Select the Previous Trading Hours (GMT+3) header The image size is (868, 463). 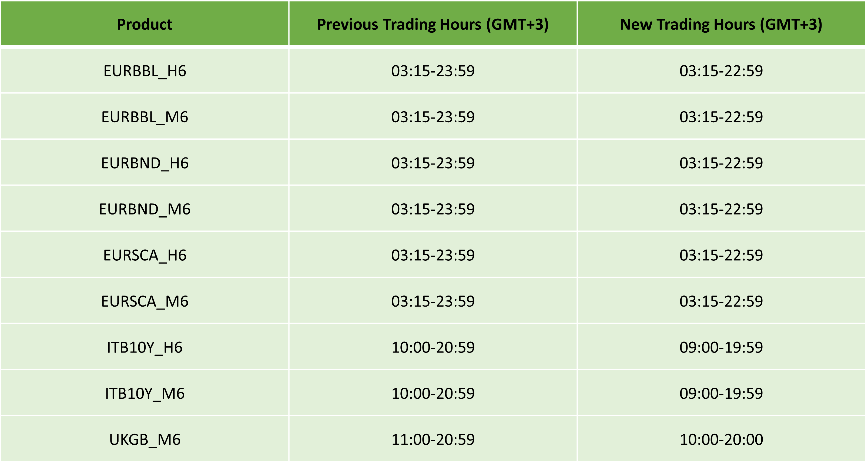click(433, 24)
